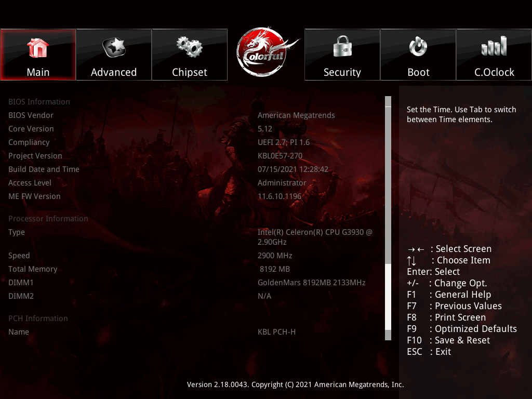Screen dimensions: 532x399
Task: Click the 5.12 core version value
Action: coord(265,129)
